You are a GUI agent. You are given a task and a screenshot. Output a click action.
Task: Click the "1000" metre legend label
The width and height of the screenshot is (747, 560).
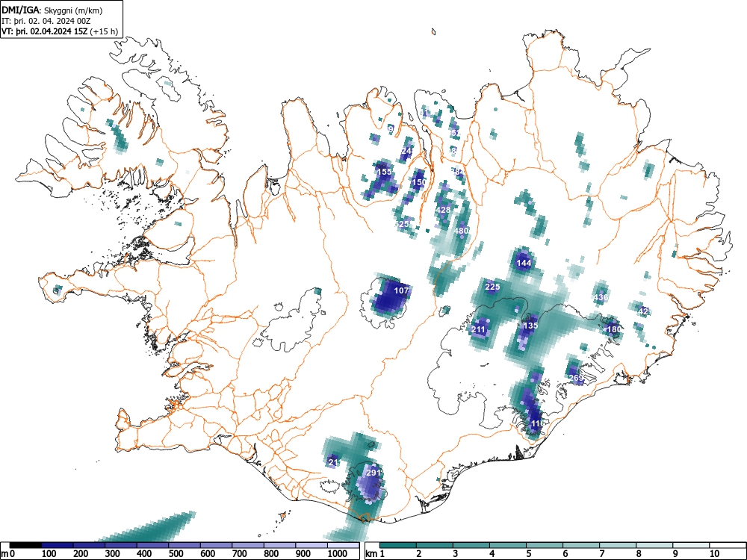coord(338,554)
